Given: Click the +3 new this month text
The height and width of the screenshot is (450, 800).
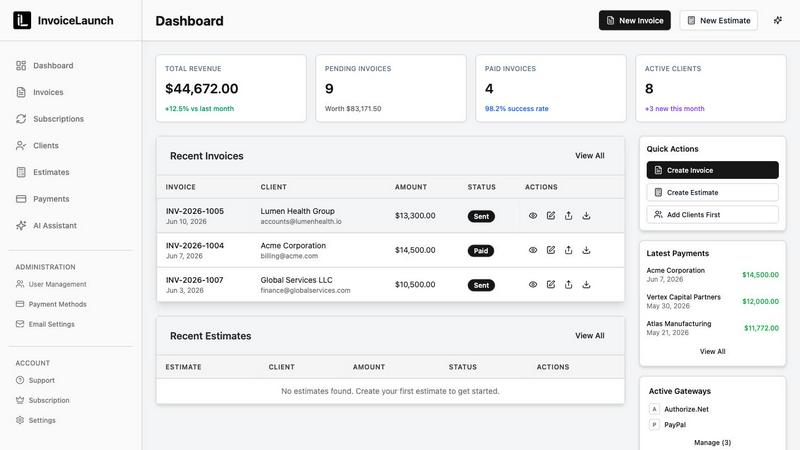Looking at the screenshot, I should point(674,109).
